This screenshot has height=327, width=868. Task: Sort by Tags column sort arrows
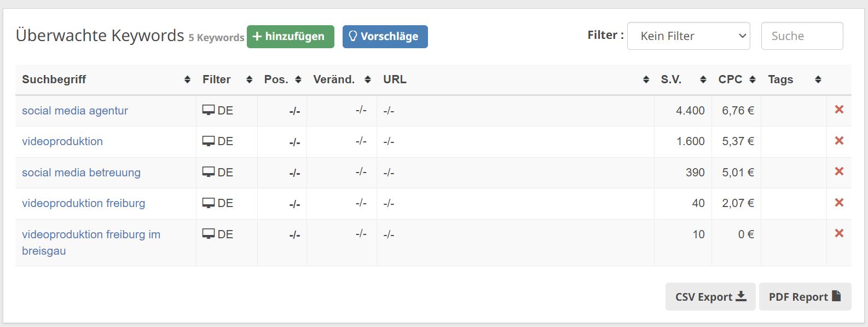coord(818,80)
